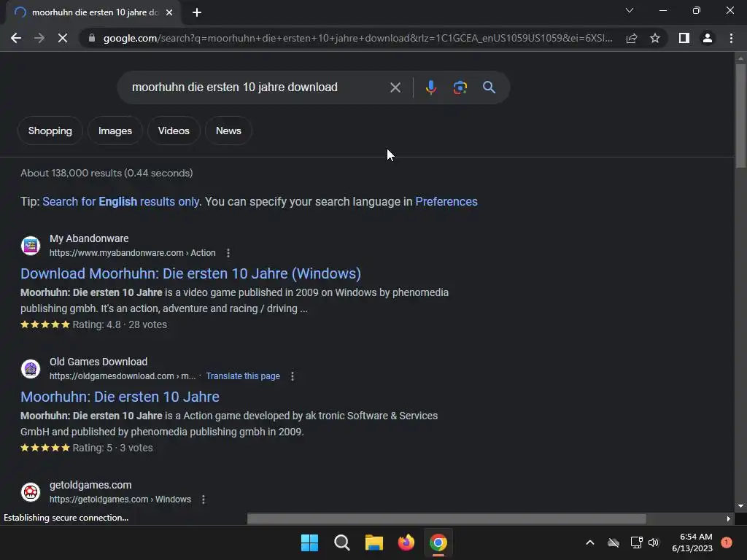Click the getoldgames.com favicon
The image size is (747, 560).
click(31, 492)
